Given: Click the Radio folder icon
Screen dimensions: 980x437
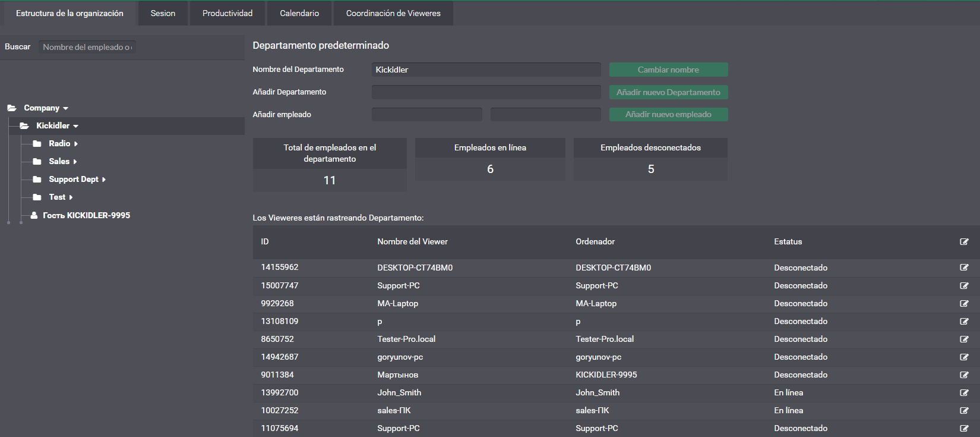Looking at the screenshot, I should click(x=37, y=143).
